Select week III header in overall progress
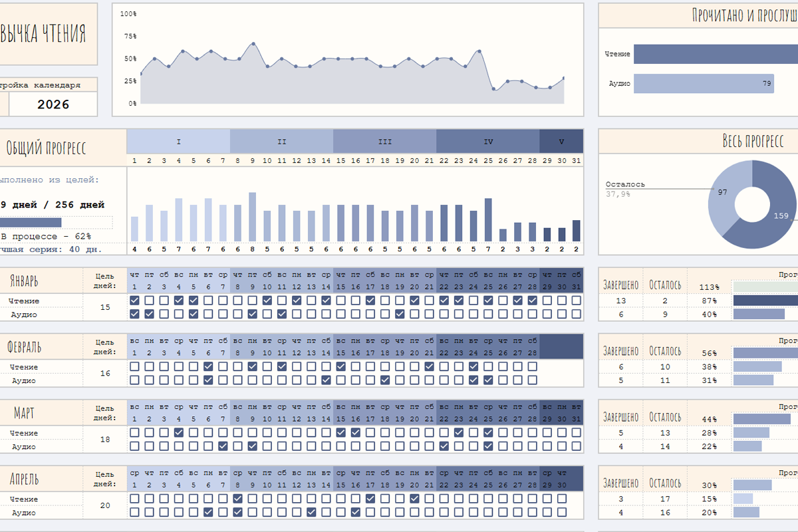 (384, 142)
